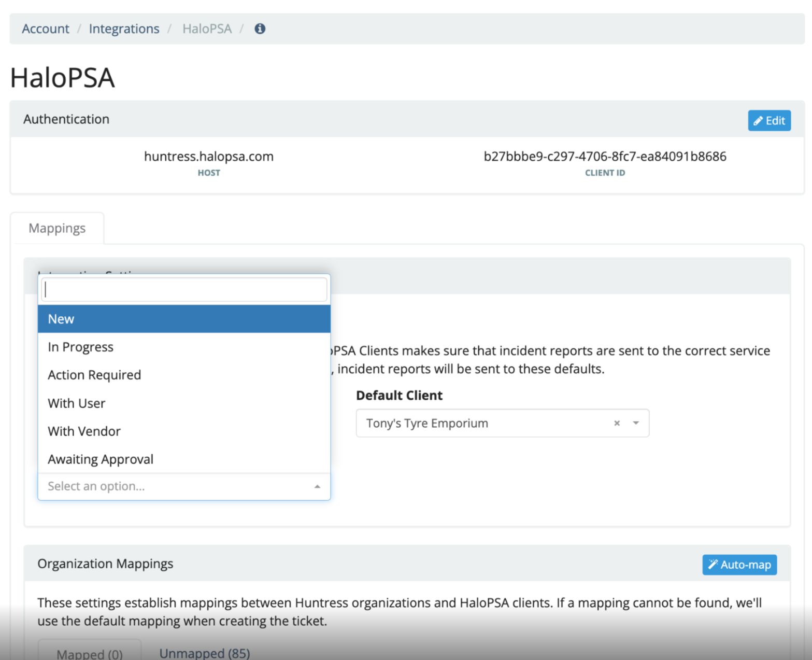Switch to the Unmapped (85) tab
812x660 pixels.
204,653
